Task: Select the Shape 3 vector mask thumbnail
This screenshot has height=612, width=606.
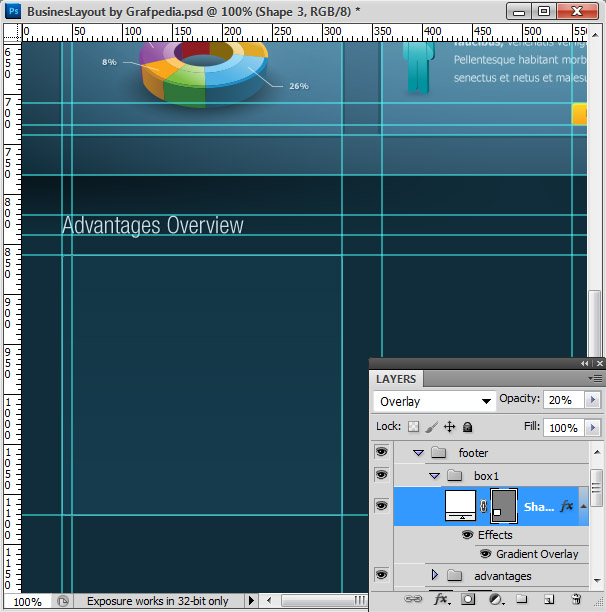Action: click(x=504, y=506)
